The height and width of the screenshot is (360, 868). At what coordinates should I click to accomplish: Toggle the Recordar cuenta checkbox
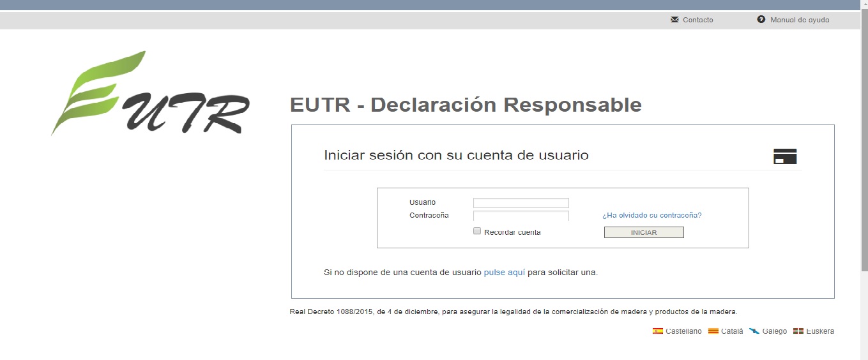pyautogui.click(x=476, y=231)
